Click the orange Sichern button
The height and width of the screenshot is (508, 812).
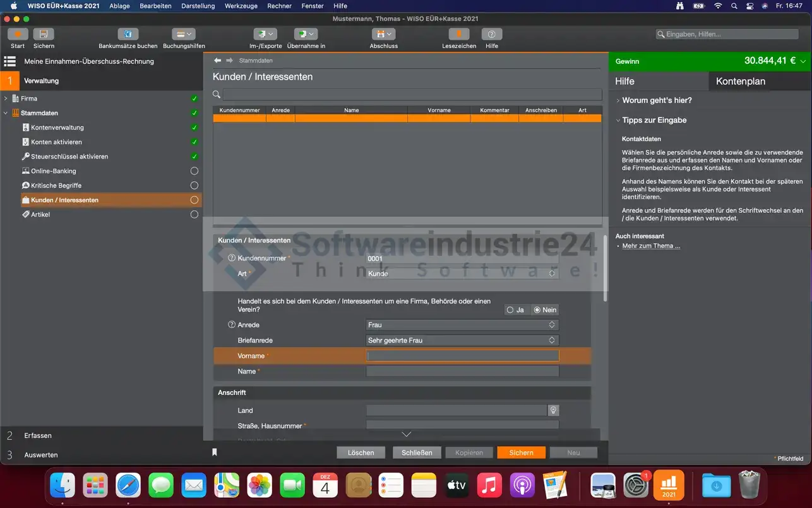[521, 452]
